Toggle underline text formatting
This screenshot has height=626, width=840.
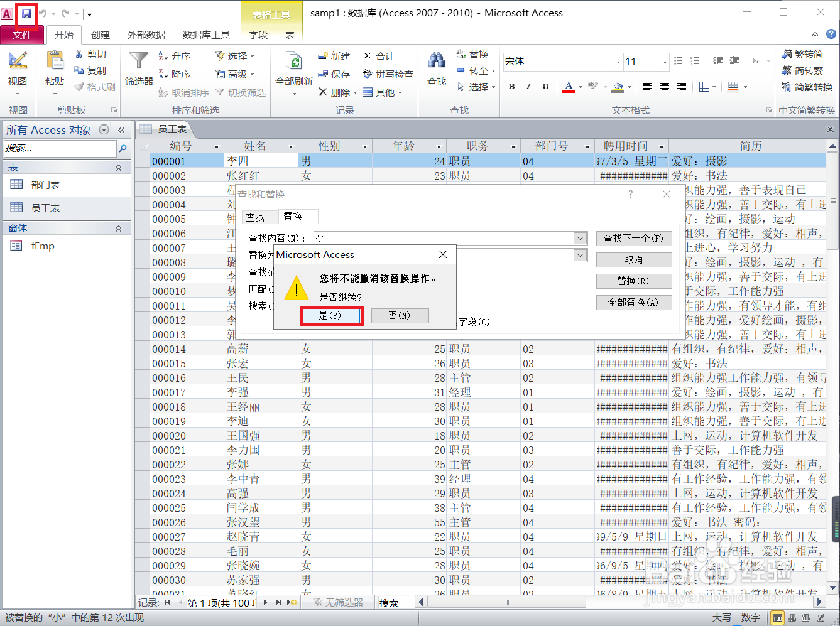tap(545, 87)
